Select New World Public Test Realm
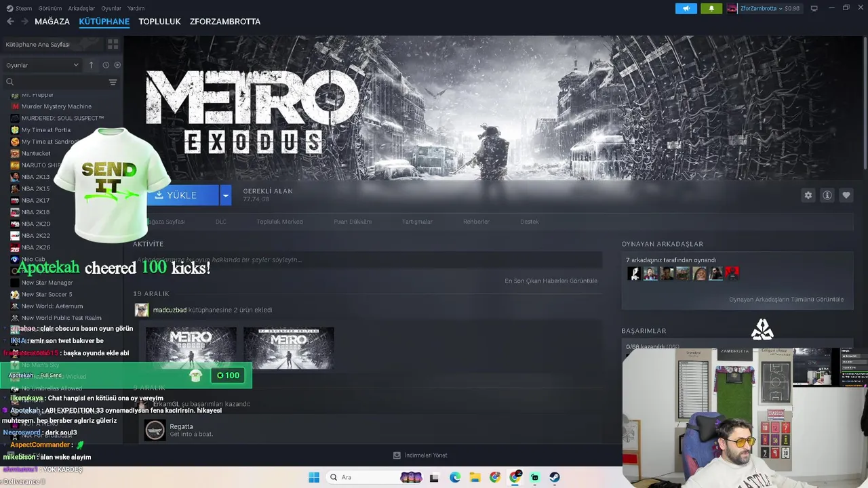Image resolution: width=868 pixels, height=488 pixels. coord(61,318)
